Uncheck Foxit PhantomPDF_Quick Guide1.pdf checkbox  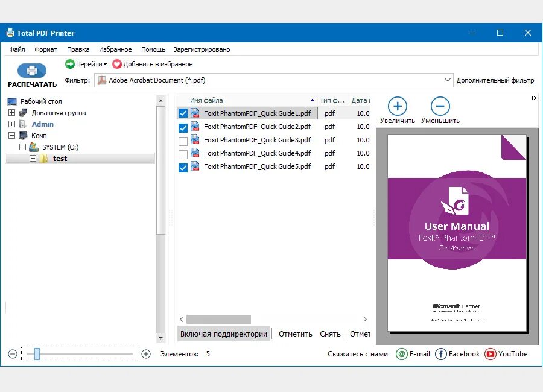(183, 113)
